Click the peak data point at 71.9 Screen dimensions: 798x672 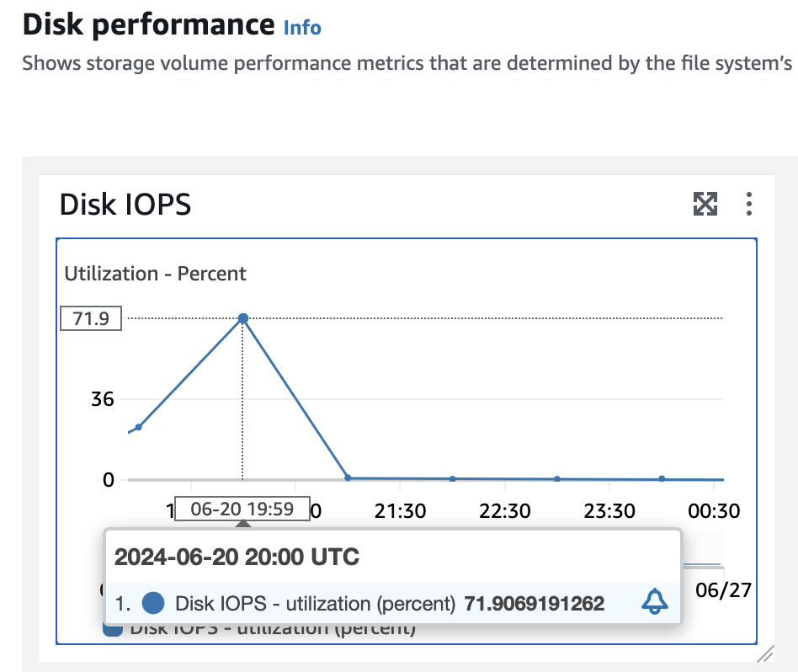click(x=243, y=318)
